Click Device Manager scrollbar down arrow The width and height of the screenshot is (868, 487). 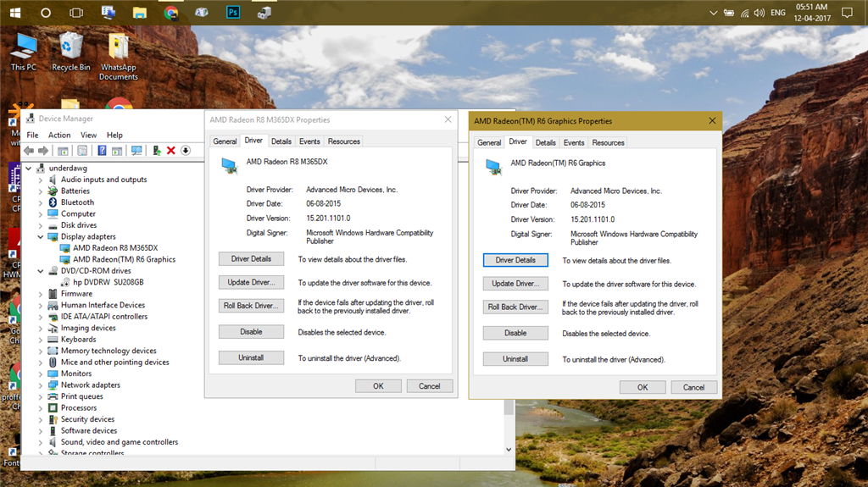pos(509,450)
